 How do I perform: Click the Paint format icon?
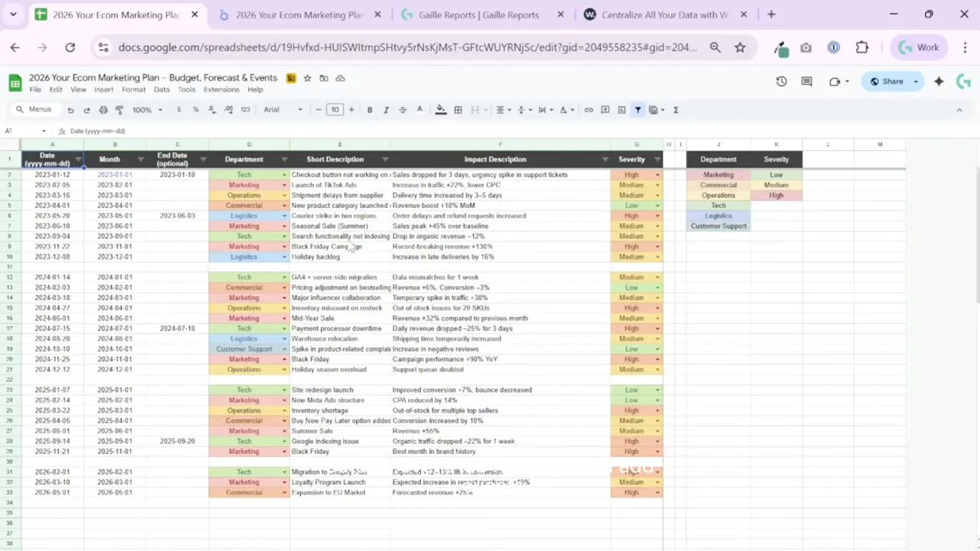119,109
